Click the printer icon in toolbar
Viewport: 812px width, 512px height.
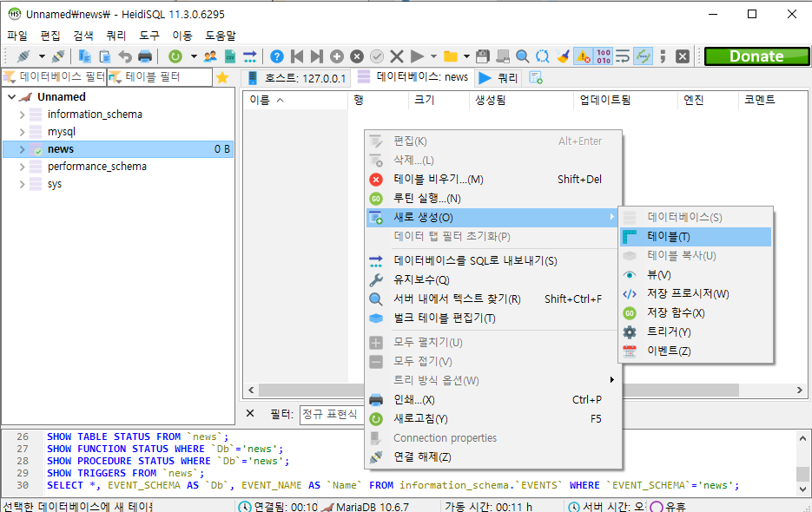click(145, 56)
